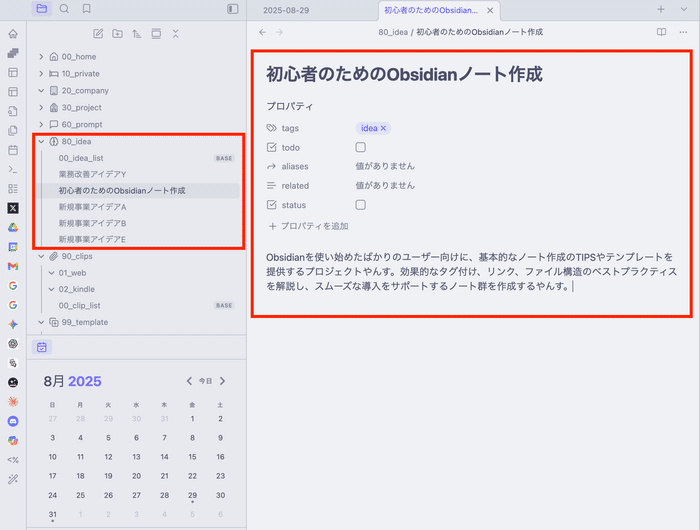The image size is (700, 530).
Task: Open the bookmarks sidebar tab
Action: (x=87, y=9)
